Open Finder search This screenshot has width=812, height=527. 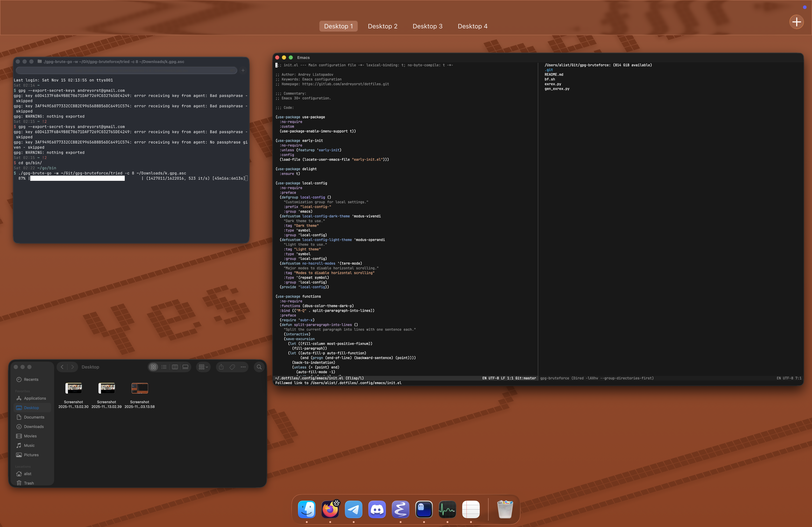coord(259,367)
